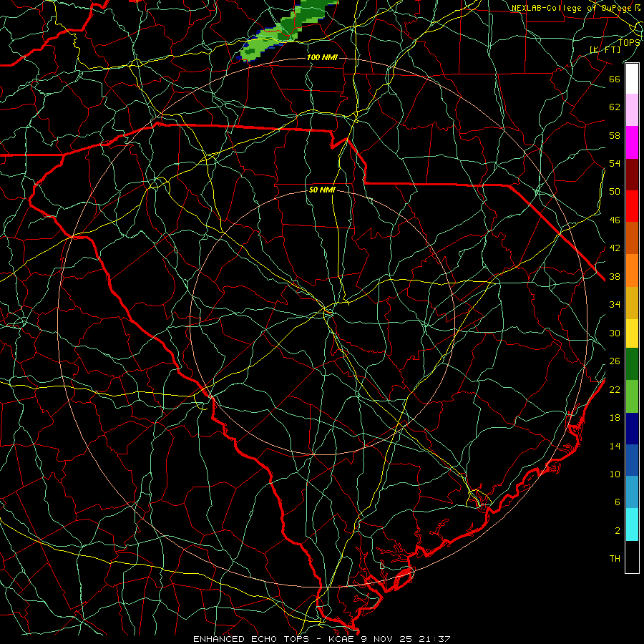Click the legend value 38
The height and width of the screenshot is (644, 644).
coord(615,276)
